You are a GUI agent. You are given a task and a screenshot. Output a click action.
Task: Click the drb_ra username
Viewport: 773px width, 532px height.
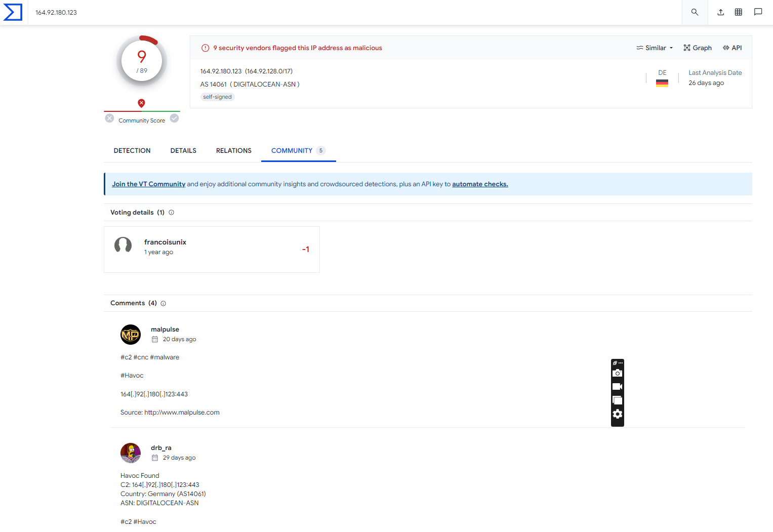pos(161,448)
